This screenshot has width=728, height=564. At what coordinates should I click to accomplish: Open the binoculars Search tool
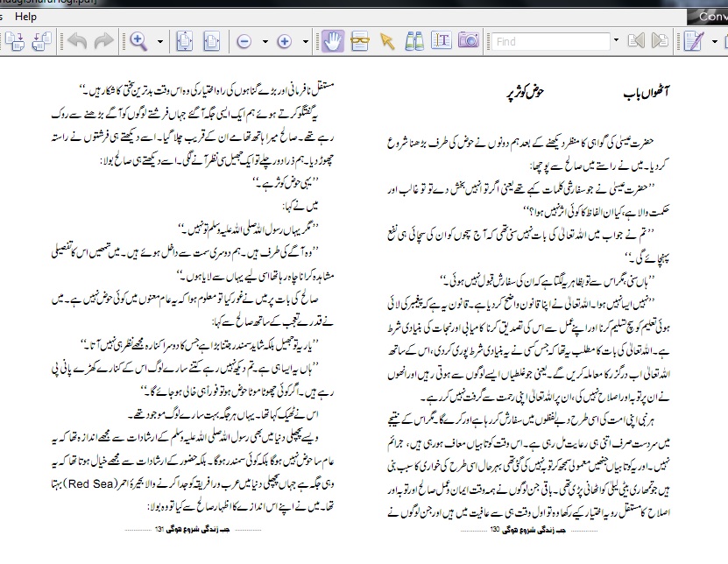coord(414,41)
